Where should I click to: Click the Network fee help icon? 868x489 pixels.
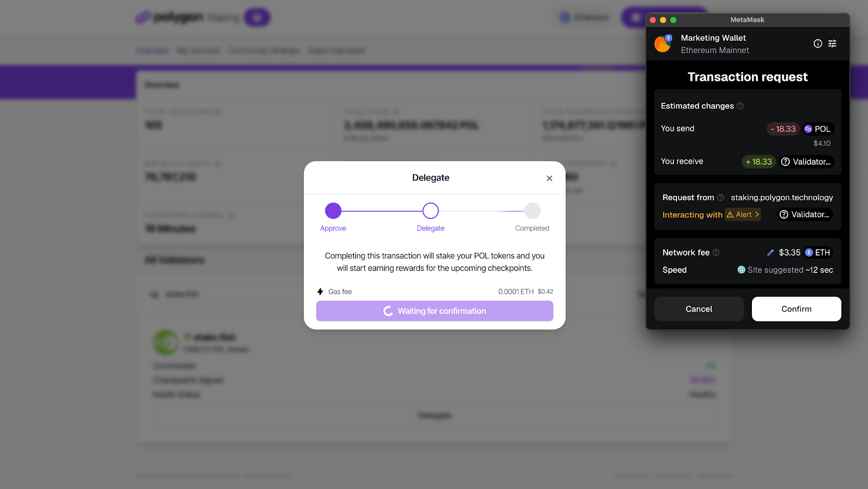(x=716, y=252)
